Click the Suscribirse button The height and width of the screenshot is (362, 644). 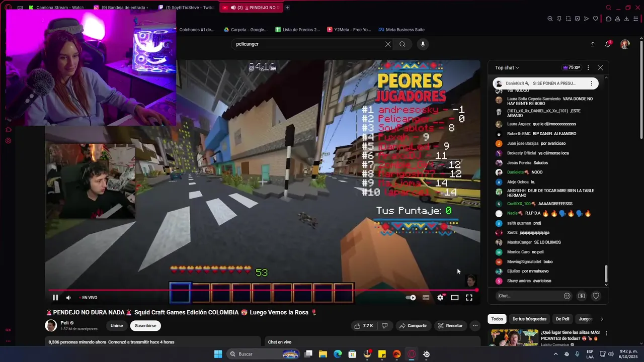(x=145, y=326)
